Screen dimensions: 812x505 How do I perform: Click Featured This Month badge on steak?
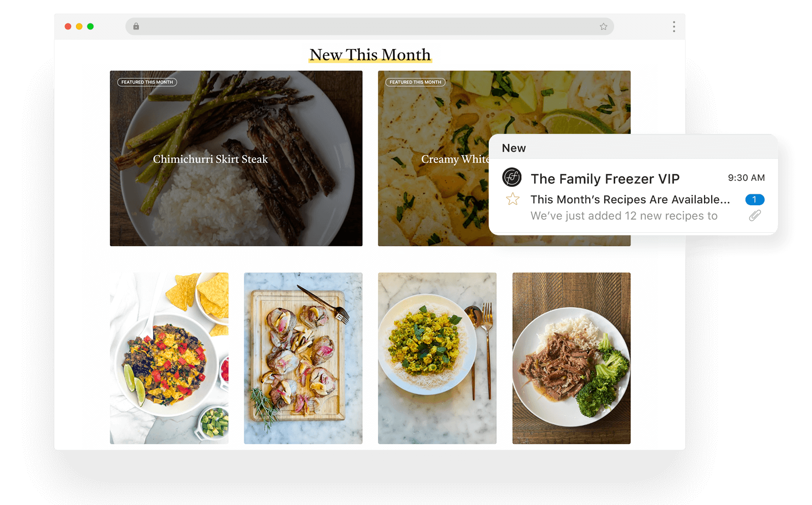(147, 82)
